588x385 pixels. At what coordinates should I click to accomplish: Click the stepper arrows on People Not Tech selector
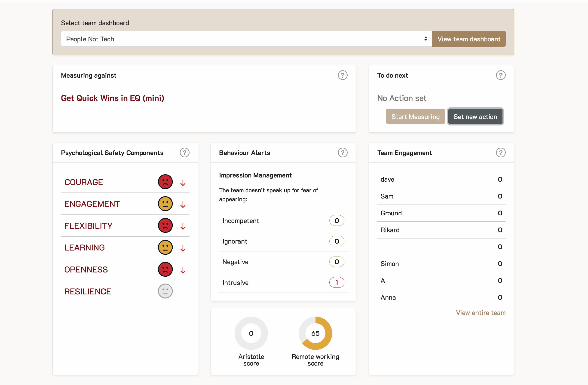pos(426,39)
